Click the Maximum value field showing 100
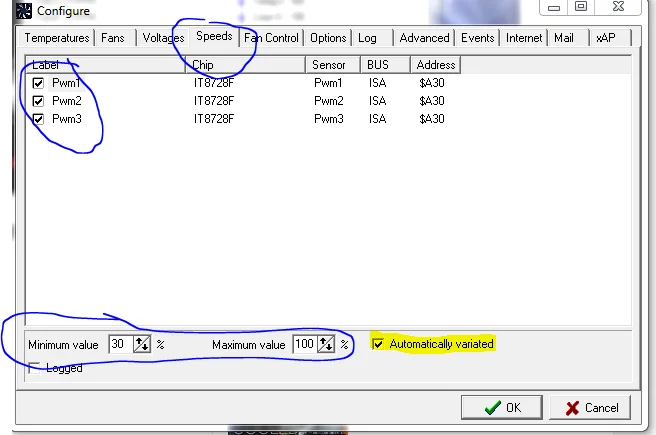 pyautogui.click(x=305, y=344)
